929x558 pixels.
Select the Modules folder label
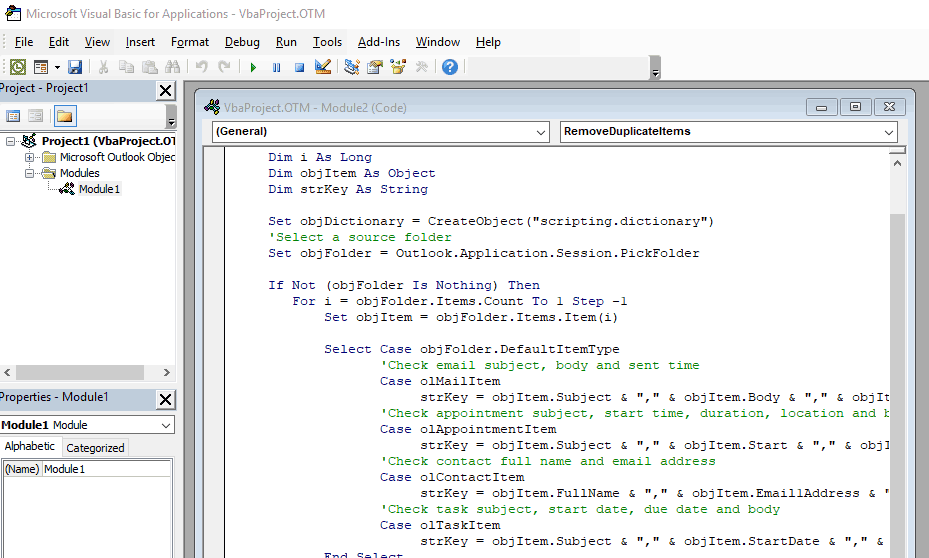[79, 173]
